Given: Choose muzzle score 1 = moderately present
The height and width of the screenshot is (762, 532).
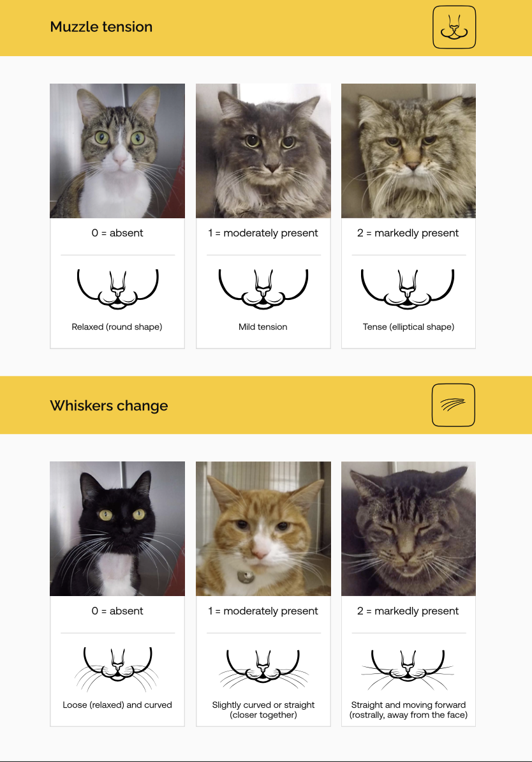Looking at the screenshot, I should click(263, 233).
